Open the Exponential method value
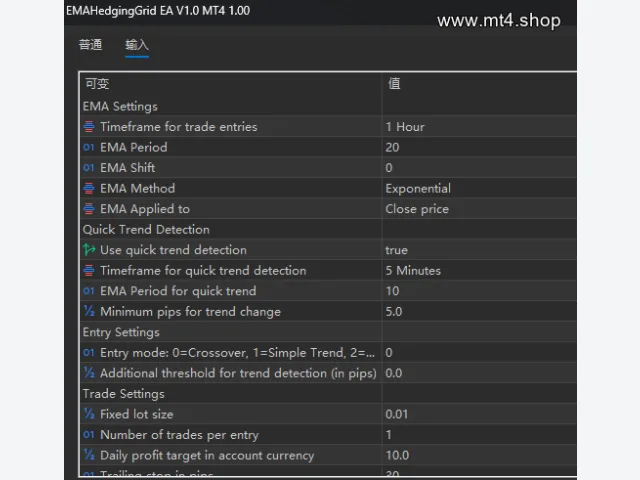 [x=418, y=189]
